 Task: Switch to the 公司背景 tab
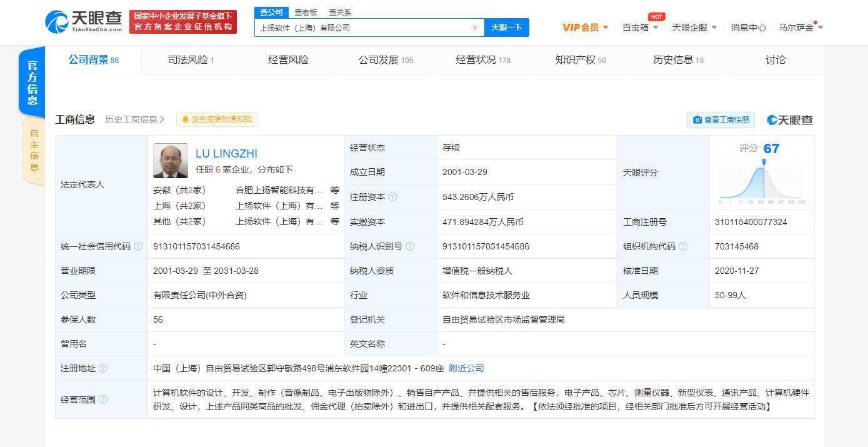point(93,60)
